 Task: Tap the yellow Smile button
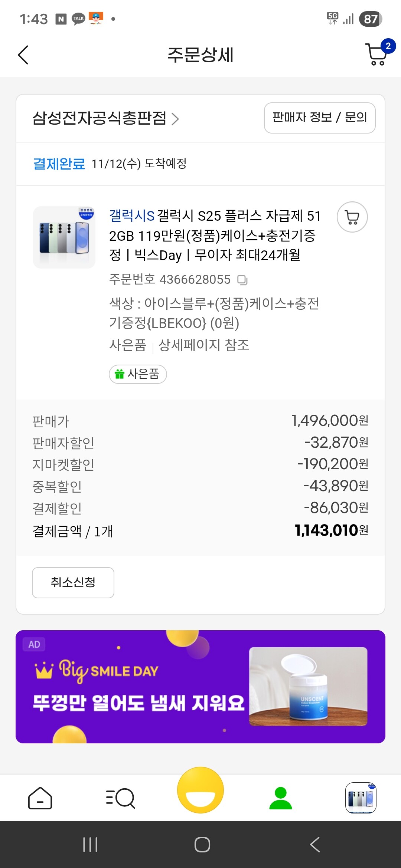[200, 790]
